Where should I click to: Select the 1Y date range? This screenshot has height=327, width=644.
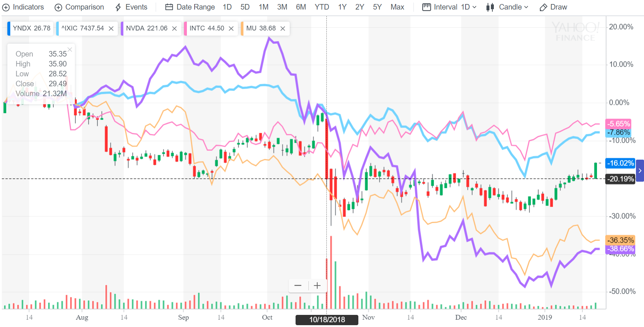coord(342,7)
